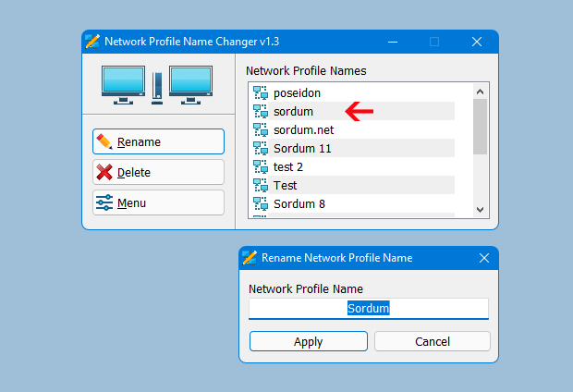
Task: Click network icon beside test 2
Action: (x=261, y=166)
